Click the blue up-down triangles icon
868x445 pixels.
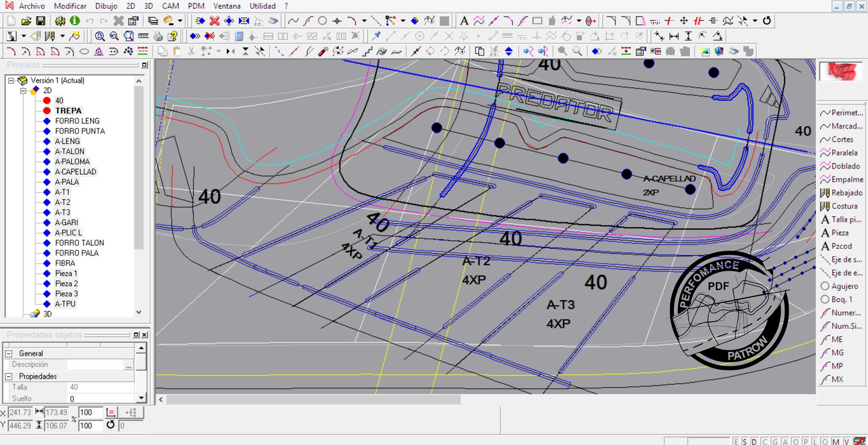[509, 51]
